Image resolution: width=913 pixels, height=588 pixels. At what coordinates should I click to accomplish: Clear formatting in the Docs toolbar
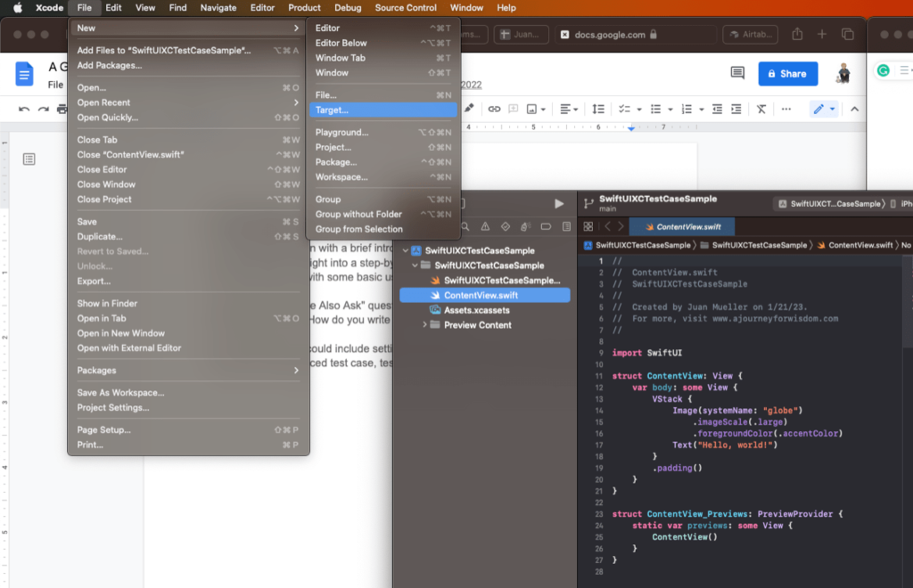pos(761,109)
